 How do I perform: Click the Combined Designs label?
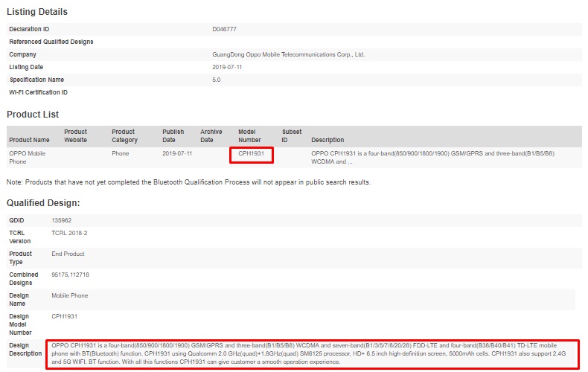[24, 278]
